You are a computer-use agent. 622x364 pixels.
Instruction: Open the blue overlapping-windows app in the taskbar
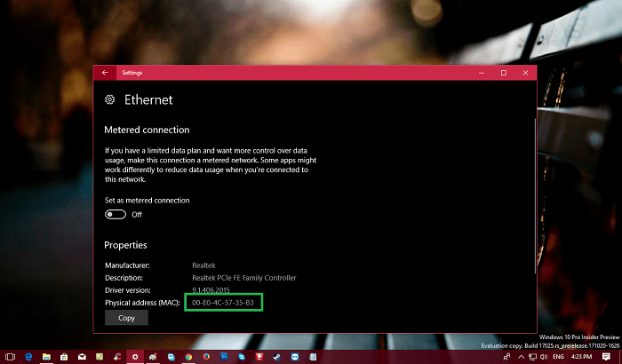171,357
